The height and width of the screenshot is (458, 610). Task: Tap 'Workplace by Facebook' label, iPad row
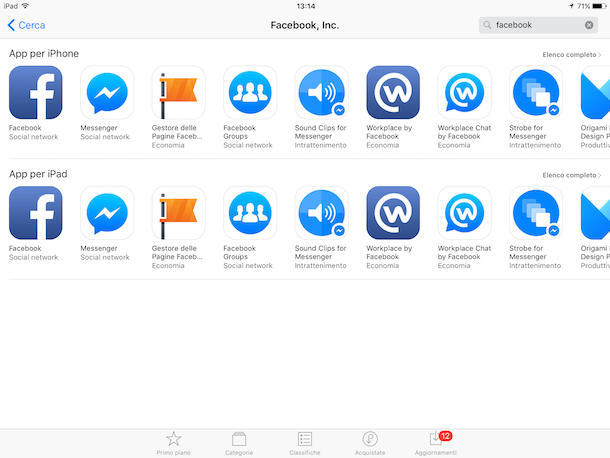click(389, 253)
